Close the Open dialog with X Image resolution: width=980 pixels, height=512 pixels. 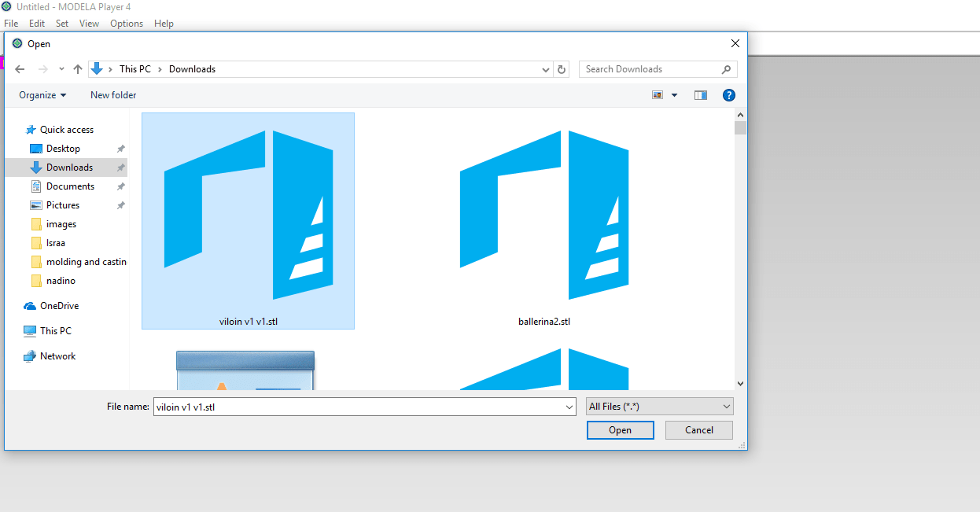tap(735, 44)
